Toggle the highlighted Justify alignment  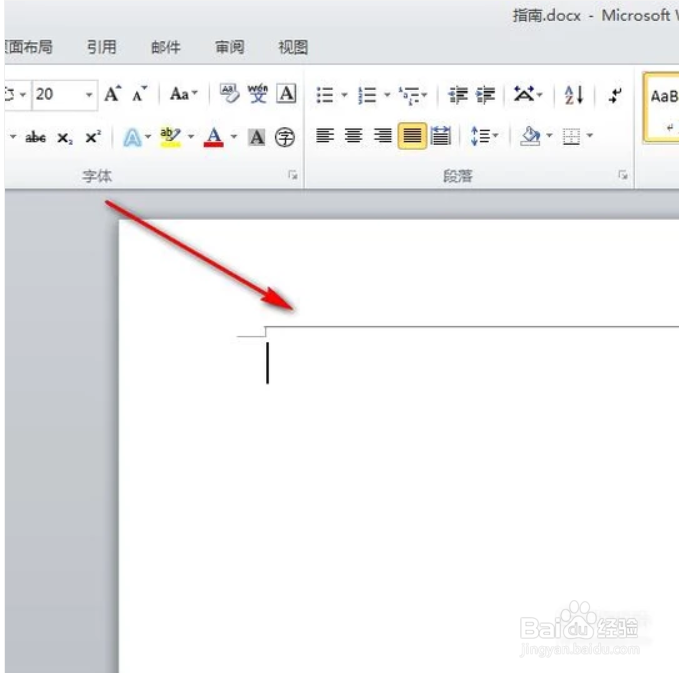point(412,136)
